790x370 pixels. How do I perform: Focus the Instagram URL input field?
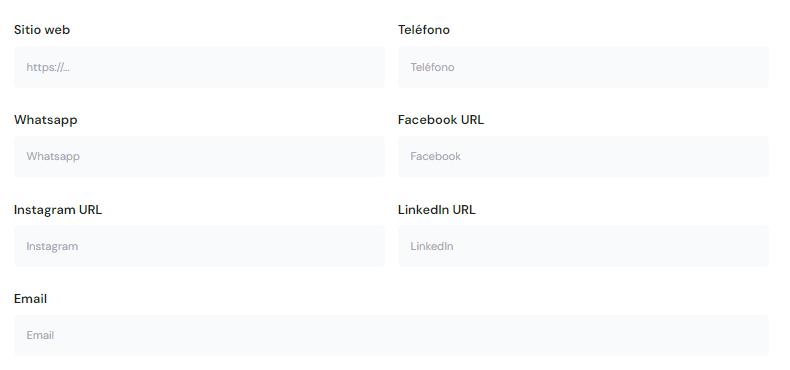[199, 246]
